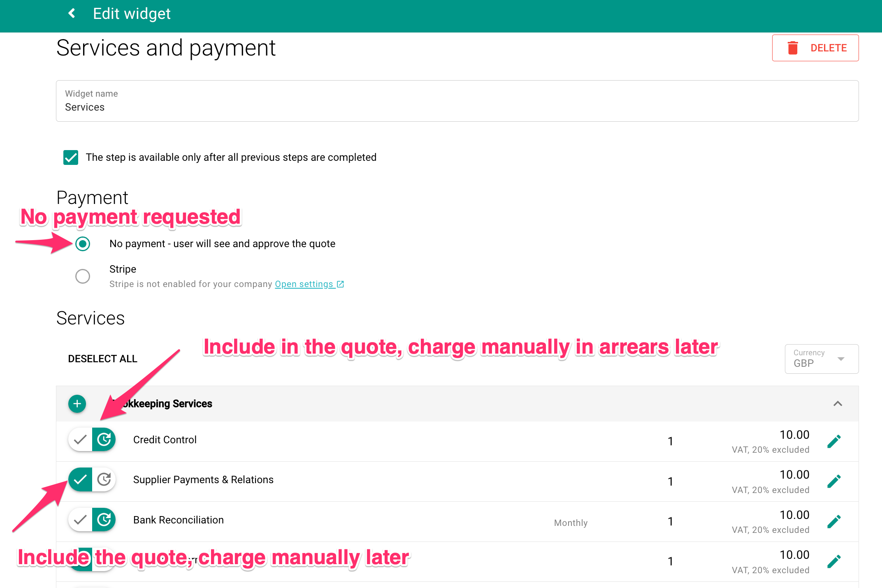Collapse the Bookkeeping Services group

click(x=837, y=404)
